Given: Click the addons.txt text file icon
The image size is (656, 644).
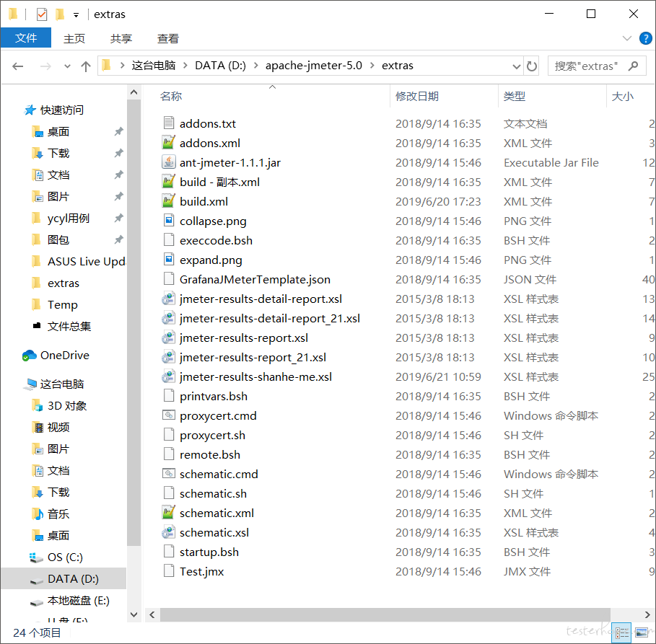Looking at the screenshot, I should (169, 123).
